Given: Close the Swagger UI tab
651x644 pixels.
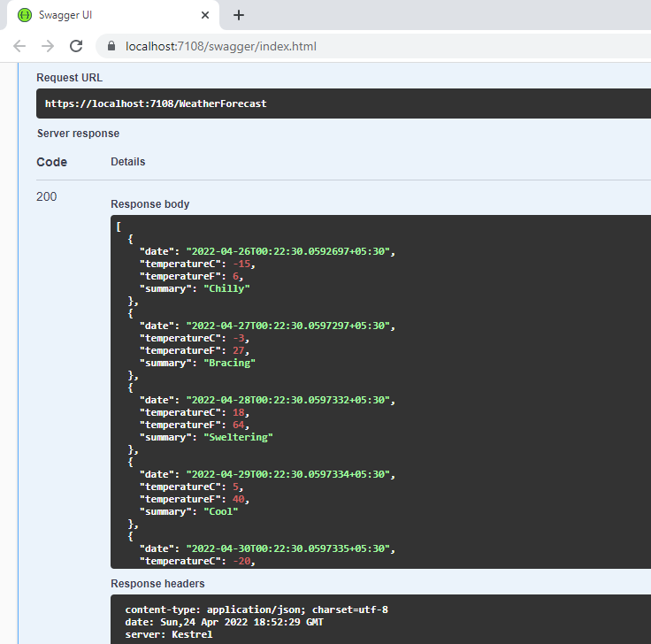Looking at the screenshot, I should (x=205, y=15).
